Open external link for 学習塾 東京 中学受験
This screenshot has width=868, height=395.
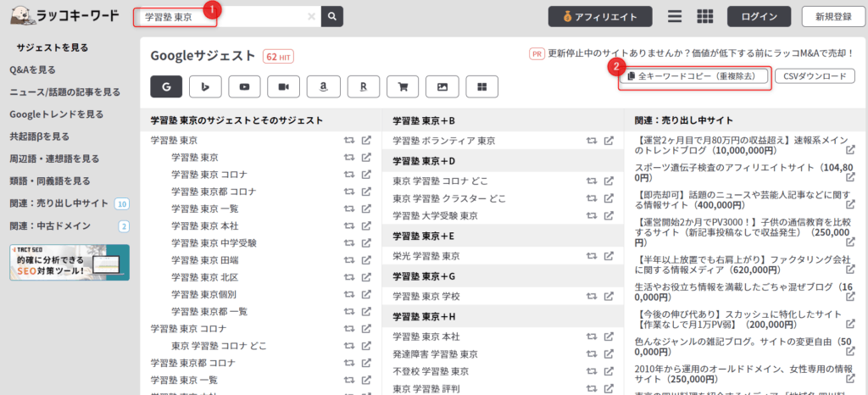tap(366, 242)
